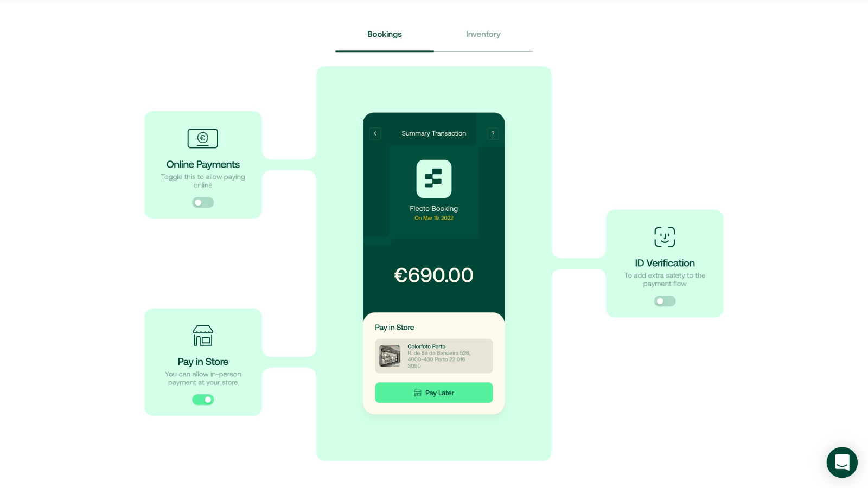This screenshot has width=868, height=488.
Task: Click 'You can allow in-person payment' text
Action: pyautogui.click(x=203, y=378)
